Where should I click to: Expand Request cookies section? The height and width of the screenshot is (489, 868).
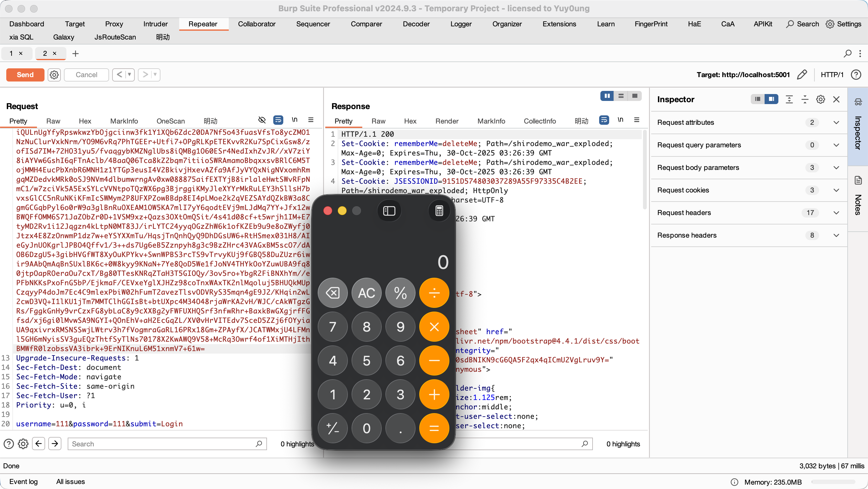tap(836, 190)
